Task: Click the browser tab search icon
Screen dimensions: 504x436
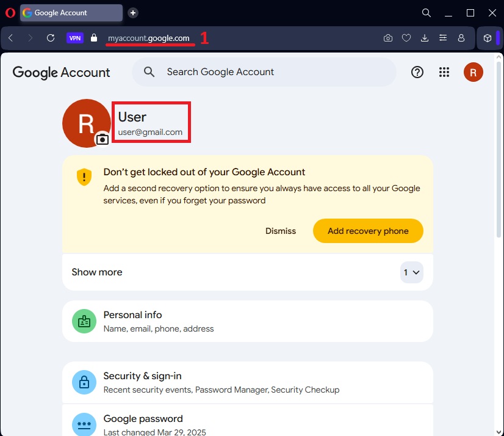Action: (x=427, y=13)
